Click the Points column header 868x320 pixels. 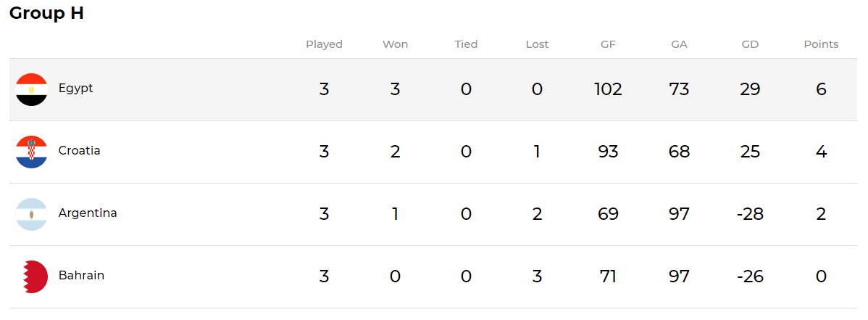coord(821,44)
